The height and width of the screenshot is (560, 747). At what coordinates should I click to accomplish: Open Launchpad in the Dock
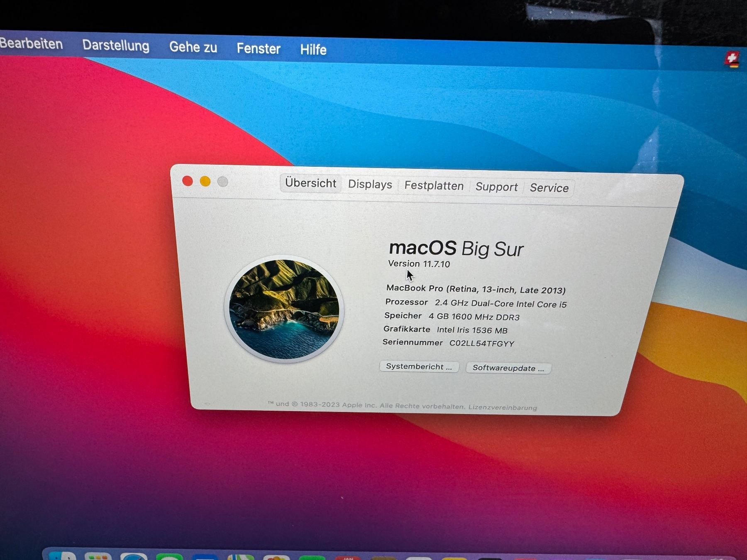click(x=98, y=556)
